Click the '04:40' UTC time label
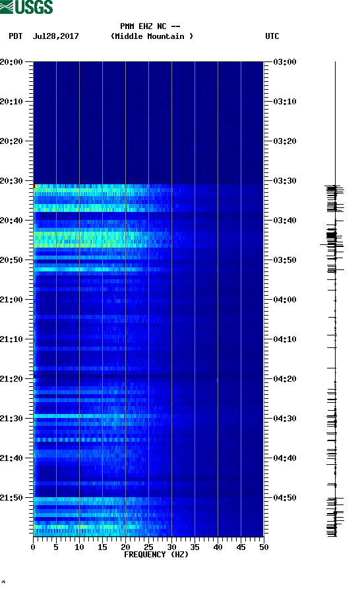 [285, 458]
